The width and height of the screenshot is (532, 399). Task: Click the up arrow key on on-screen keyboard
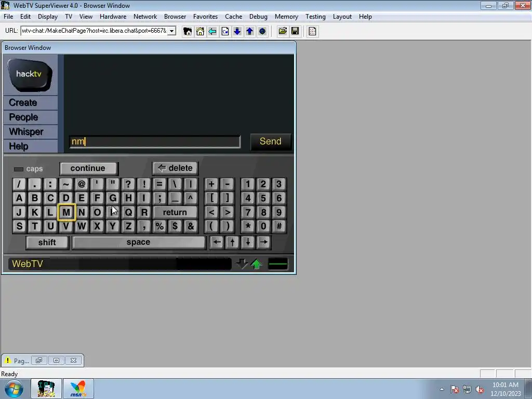[x=232, y=242]
